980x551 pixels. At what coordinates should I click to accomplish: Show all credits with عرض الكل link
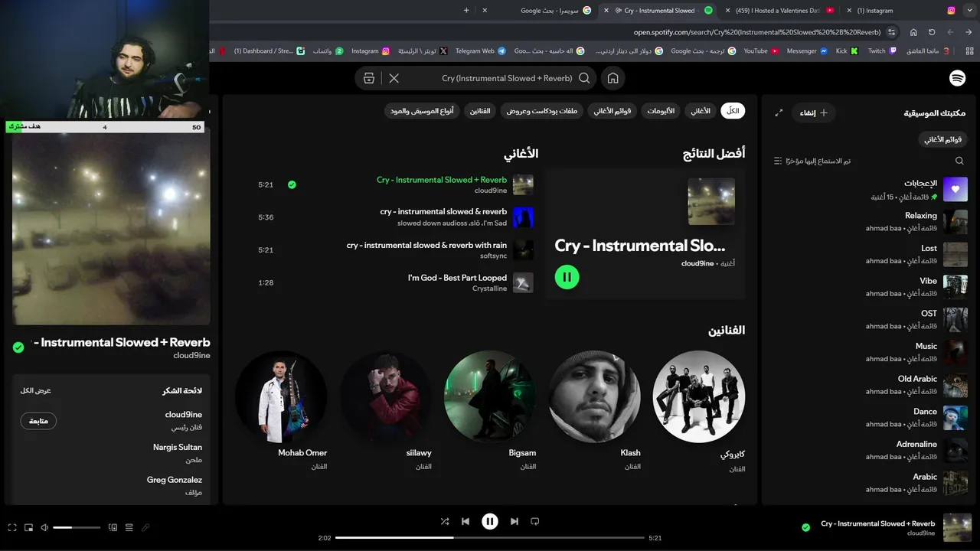click(x=36, y=390)
